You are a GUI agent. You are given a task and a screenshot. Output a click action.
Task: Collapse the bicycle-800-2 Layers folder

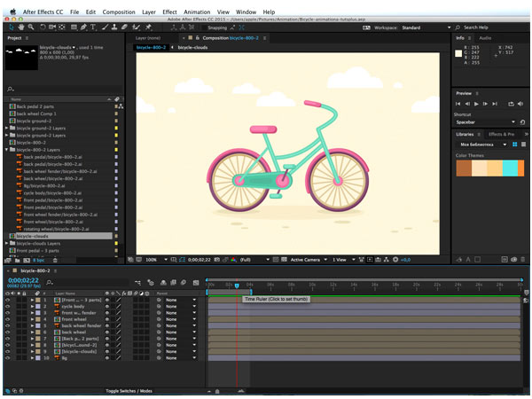point(6,150)
